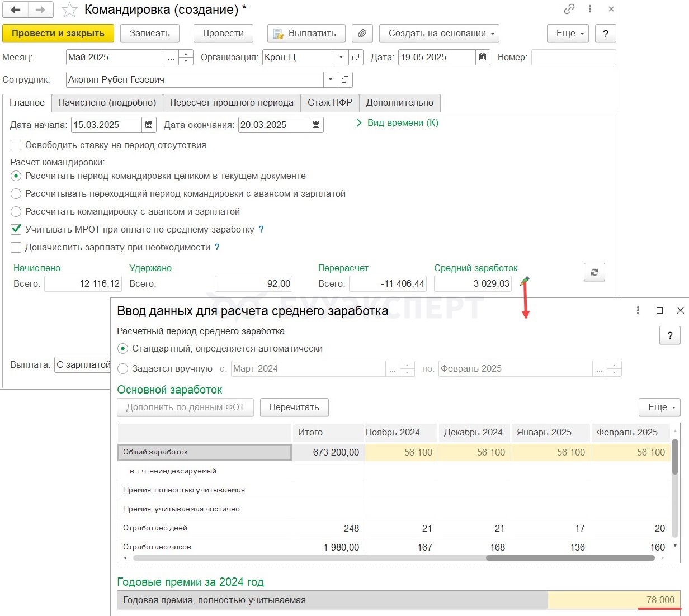Viewport: 689px width, 616px height.
Task: Open help in the average earnings window
Action: click(x=670, y=336)
